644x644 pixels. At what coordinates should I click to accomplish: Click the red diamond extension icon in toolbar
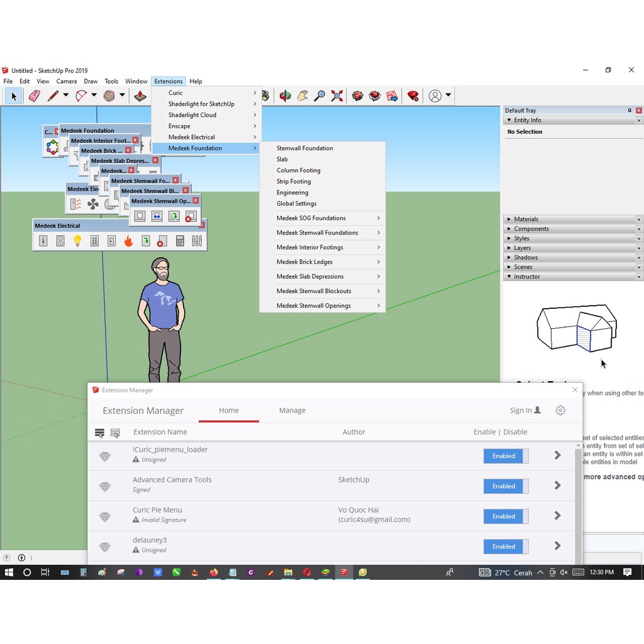pos(413,96)
